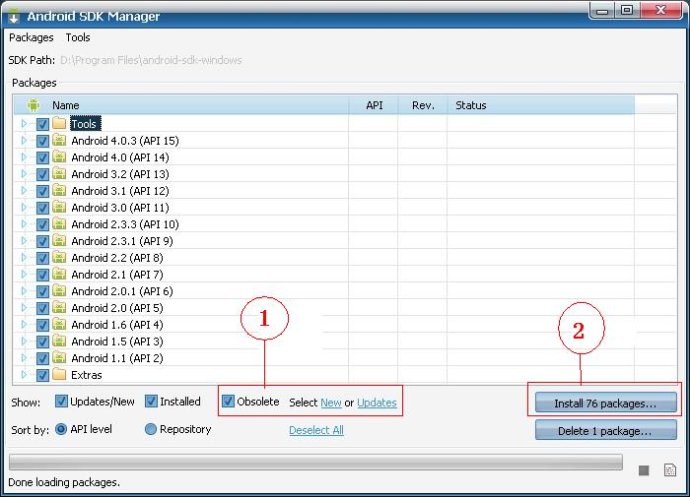
Task: Open the Tools menu
Action: click(x=78, y=38)
